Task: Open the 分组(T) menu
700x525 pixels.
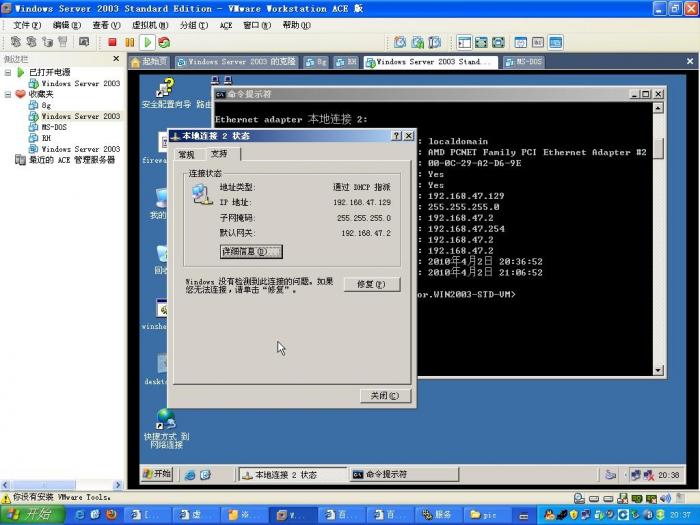Action: [194, 25]
